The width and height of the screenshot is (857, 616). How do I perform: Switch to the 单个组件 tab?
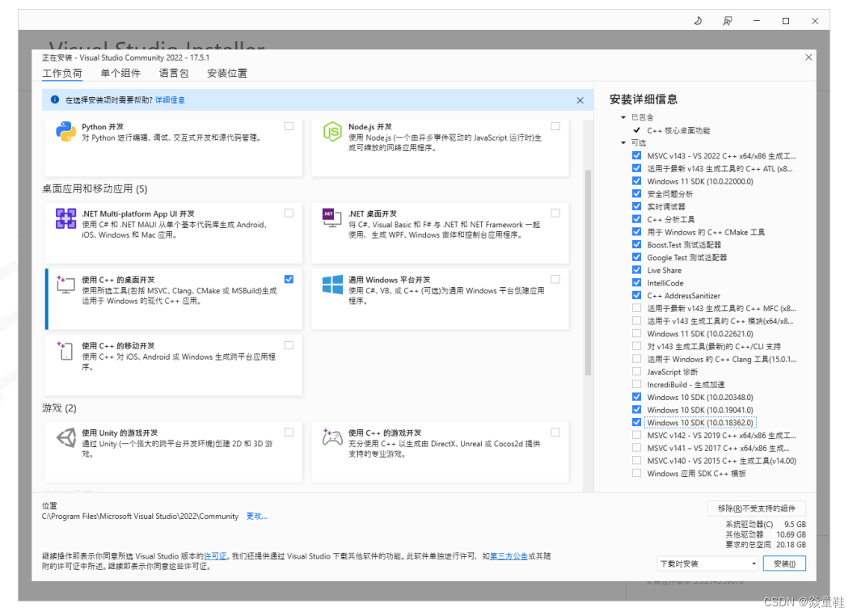coord(120,74)
